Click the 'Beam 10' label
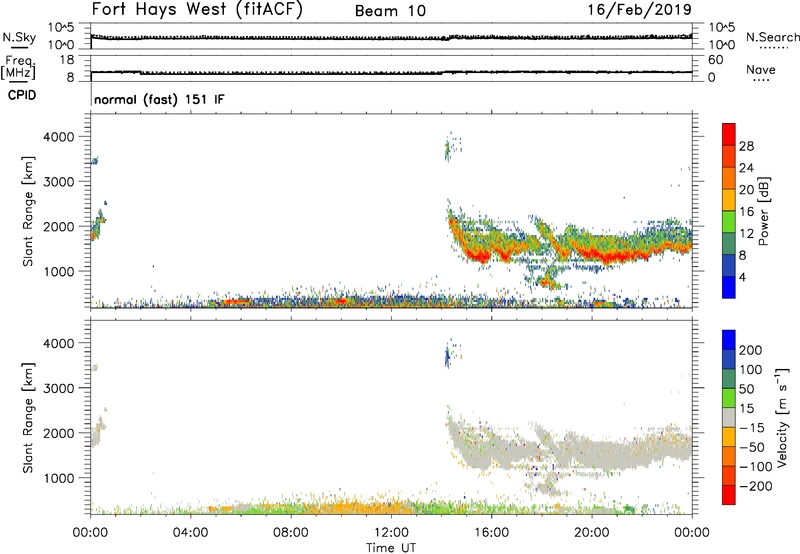Screen dimensions: 800x554 coord(390,11)
